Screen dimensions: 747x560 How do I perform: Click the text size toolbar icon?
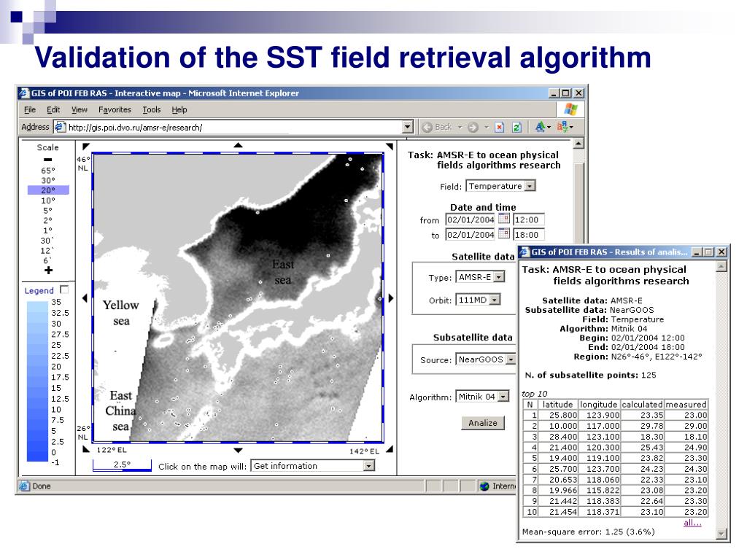click(x=541, y=127)
